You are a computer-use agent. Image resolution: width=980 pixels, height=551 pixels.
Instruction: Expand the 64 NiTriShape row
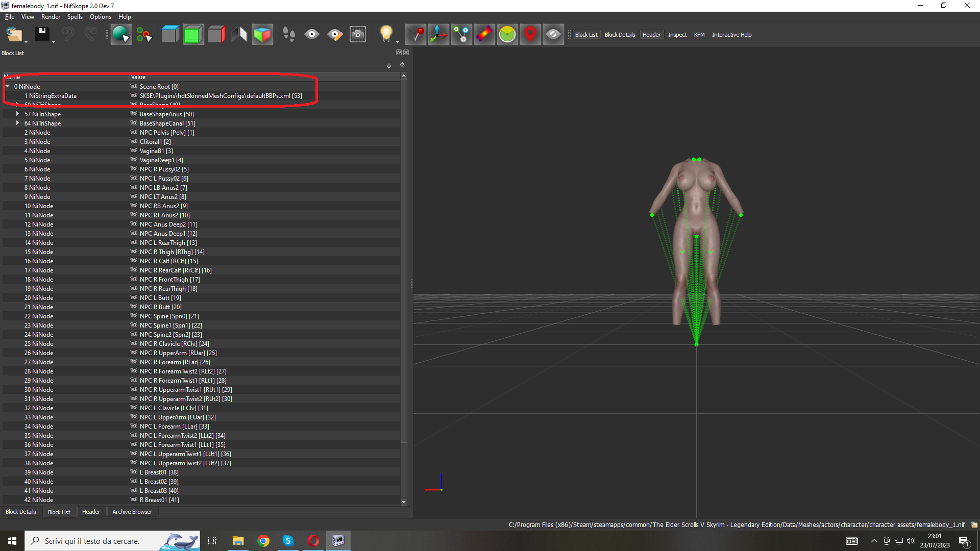point(18,123)
